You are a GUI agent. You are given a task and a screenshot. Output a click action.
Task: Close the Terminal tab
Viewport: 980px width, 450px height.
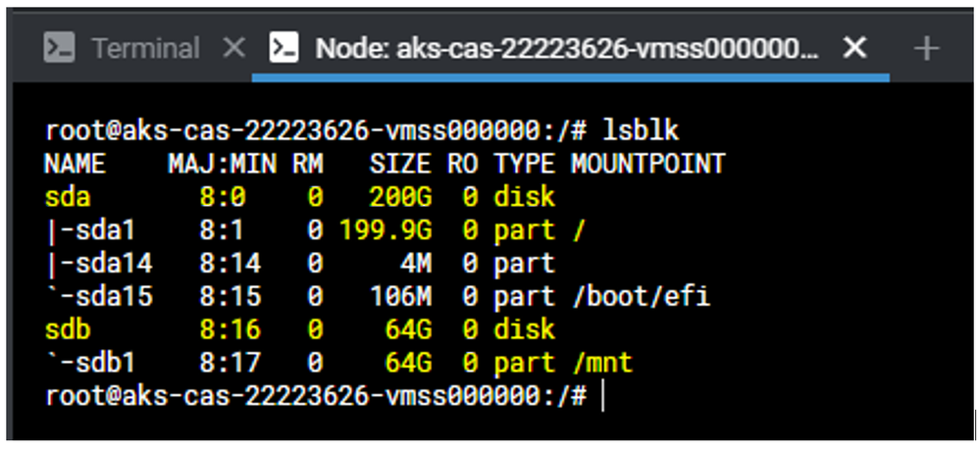point(233,47)
